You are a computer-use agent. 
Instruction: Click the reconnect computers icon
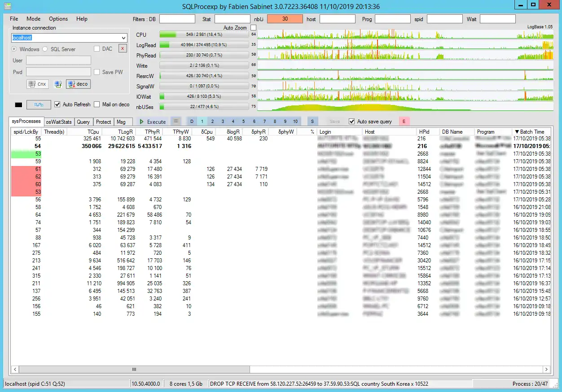(58, 84)
